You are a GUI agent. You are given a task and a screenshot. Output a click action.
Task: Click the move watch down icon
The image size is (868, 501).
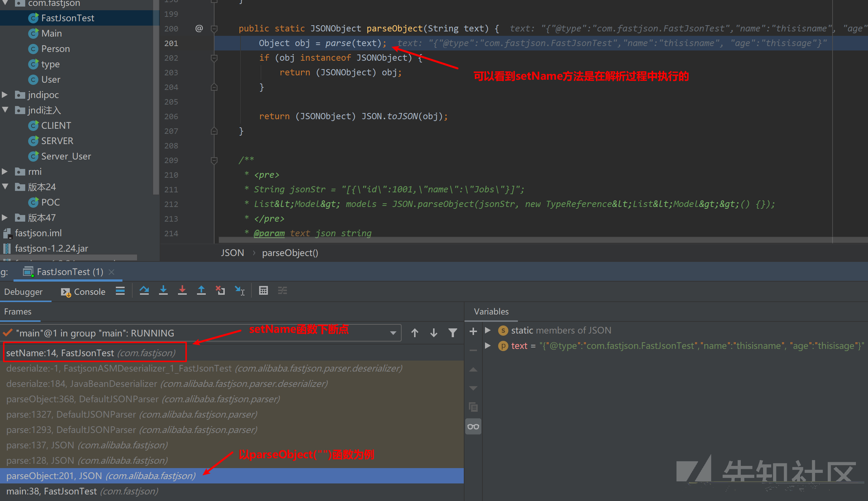click(x=473, y=388)
